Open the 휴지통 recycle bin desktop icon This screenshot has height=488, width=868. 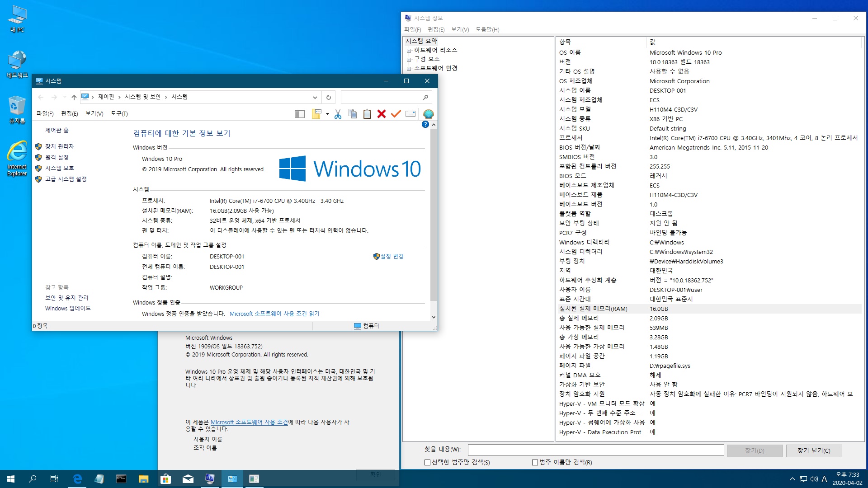tap(17, 109)
